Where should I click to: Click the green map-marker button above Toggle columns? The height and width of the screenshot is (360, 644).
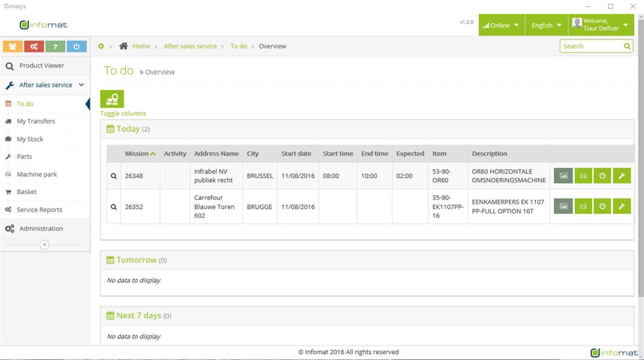[x=112, y=99]
